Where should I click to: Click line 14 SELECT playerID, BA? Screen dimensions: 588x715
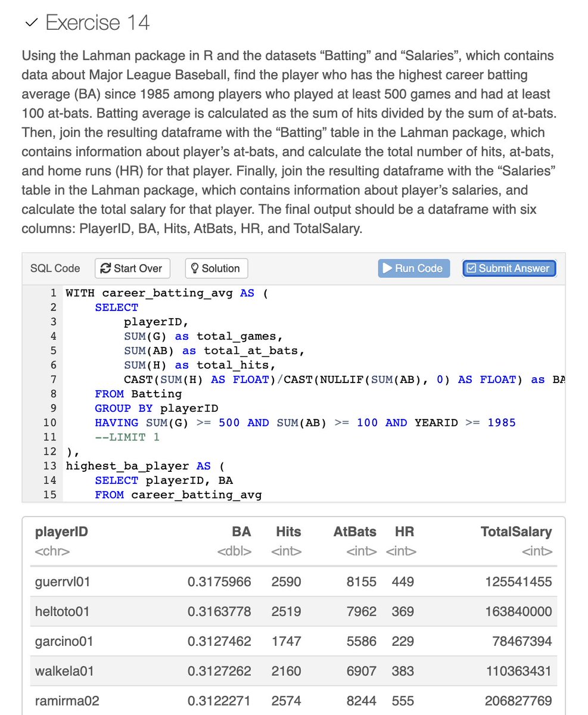164,480
